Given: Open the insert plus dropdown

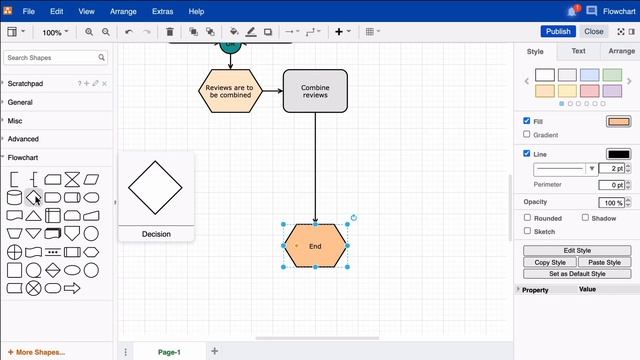Looking at the screenshot, I should coord(342,31).
